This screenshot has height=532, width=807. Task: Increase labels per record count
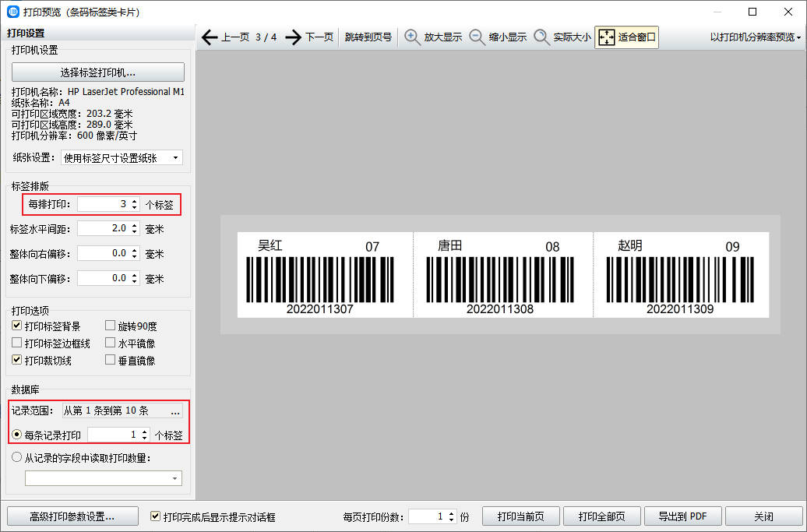(x=145, y=432)
